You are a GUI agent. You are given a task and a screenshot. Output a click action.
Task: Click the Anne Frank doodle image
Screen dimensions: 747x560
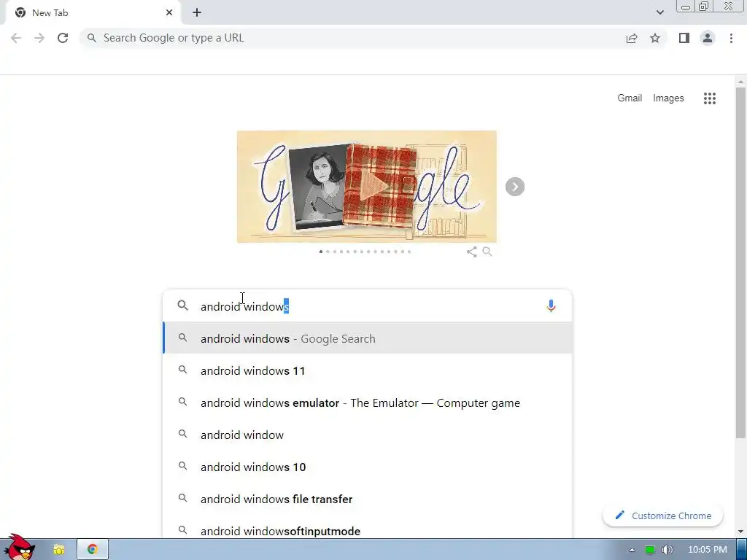click(x=367, y=187)
